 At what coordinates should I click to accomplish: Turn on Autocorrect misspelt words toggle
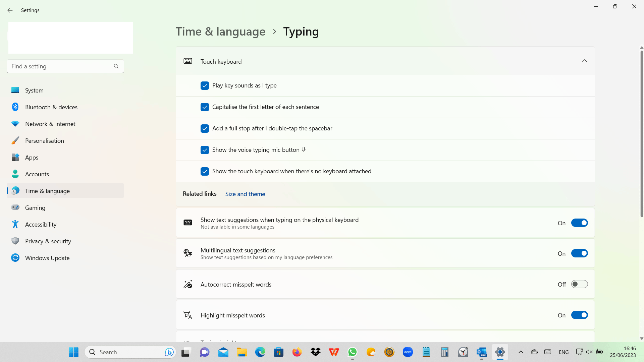(x=579, y=284)
